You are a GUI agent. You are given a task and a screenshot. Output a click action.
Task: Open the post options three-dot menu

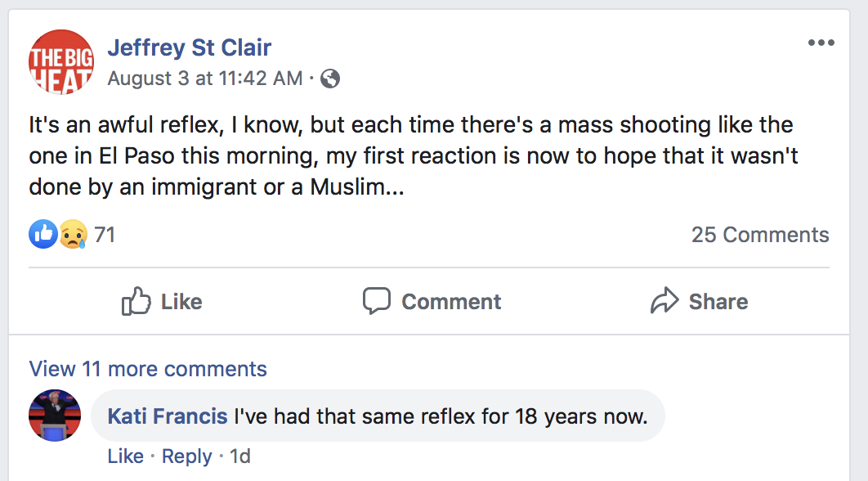point(821,43)
